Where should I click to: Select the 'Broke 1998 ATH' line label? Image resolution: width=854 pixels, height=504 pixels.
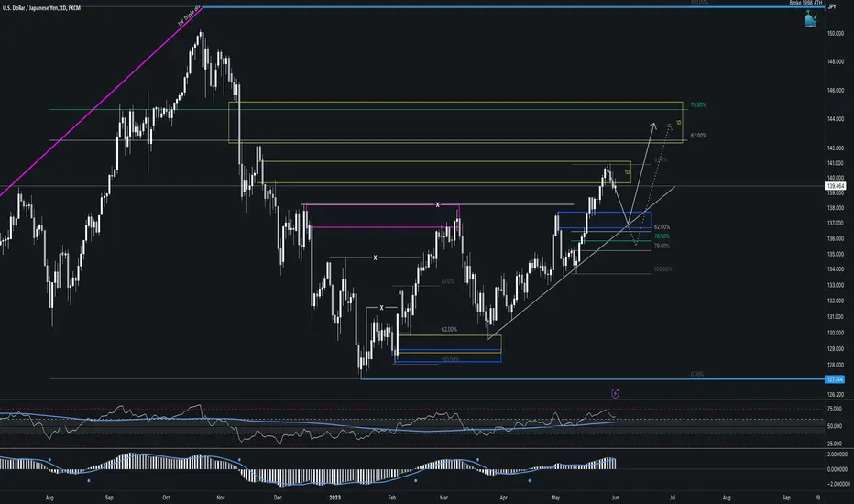click(805, 4)
